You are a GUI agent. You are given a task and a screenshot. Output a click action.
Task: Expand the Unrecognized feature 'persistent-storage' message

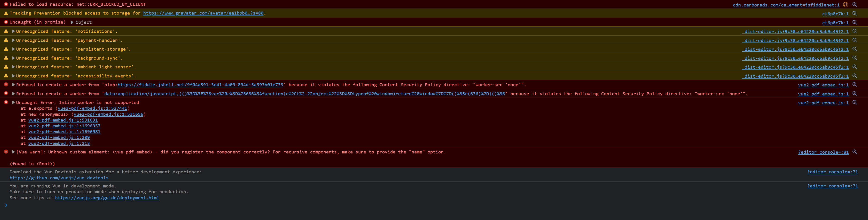[13, 49]
